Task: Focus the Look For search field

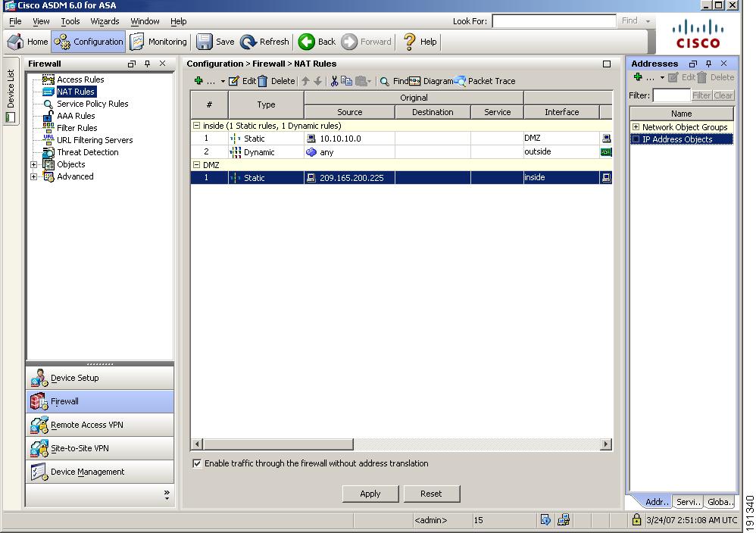Action: [554, 21]
